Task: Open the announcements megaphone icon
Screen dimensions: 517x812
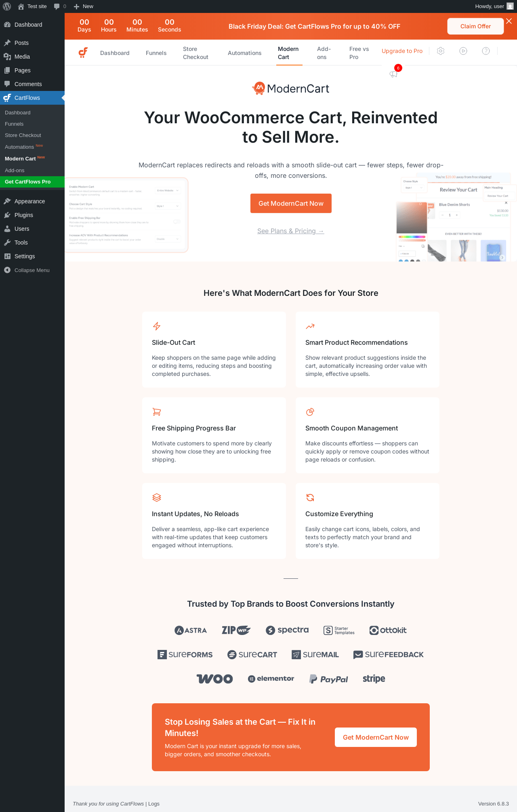Action: pyautogui.click(x=393, y=74)
